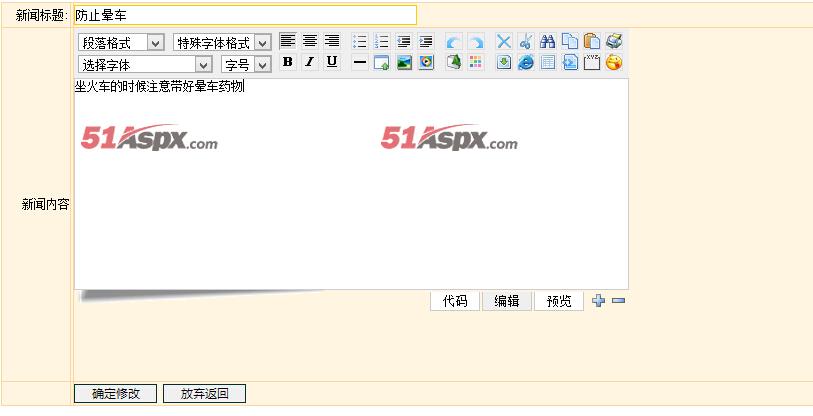Increase paragraph indent
The height and width of the screenshot is (416, 813).
425,41
